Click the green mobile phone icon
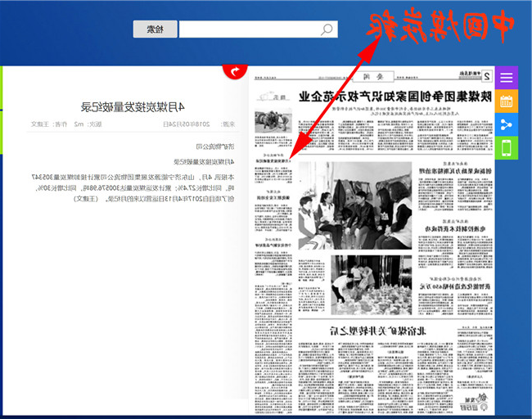 pyautogui.click(x=507, y=148)
